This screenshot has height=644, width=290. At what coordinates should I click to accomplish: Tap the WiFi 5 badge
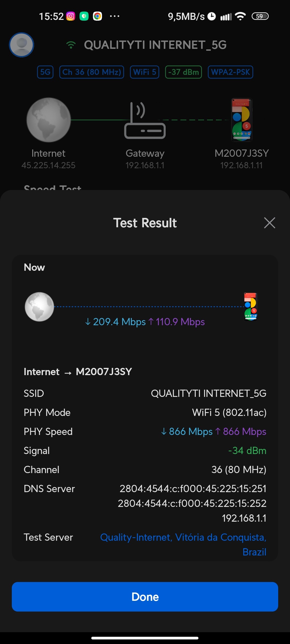click(x=144, y=72)
